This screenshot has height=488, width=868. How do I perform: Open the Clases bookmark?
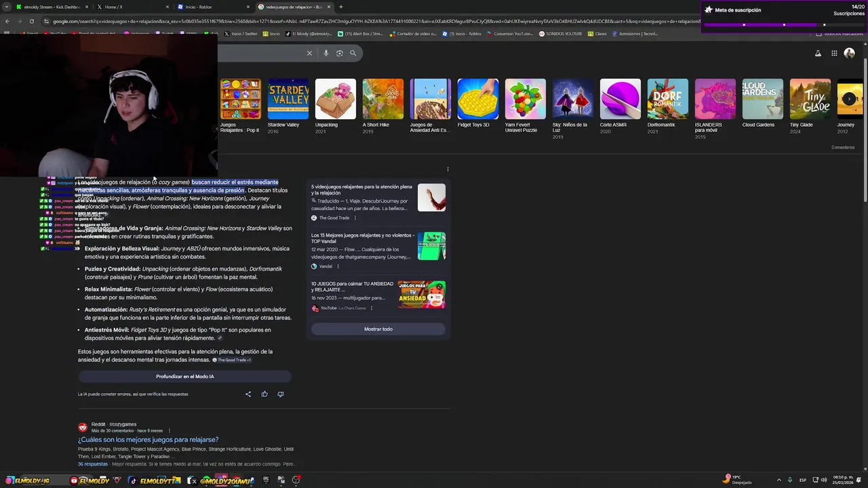point(597,33)
